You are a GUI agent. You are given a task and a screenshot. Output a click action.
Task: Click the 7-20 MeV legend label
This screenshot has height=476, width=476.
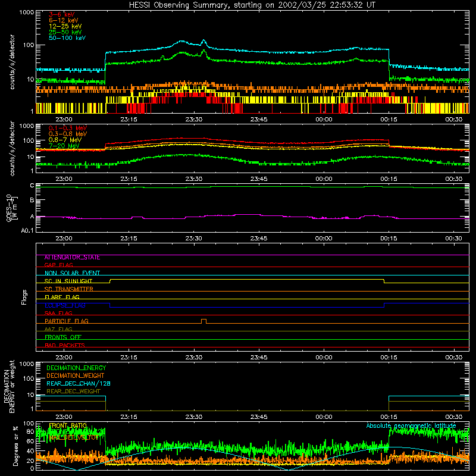tap(64, 146)
